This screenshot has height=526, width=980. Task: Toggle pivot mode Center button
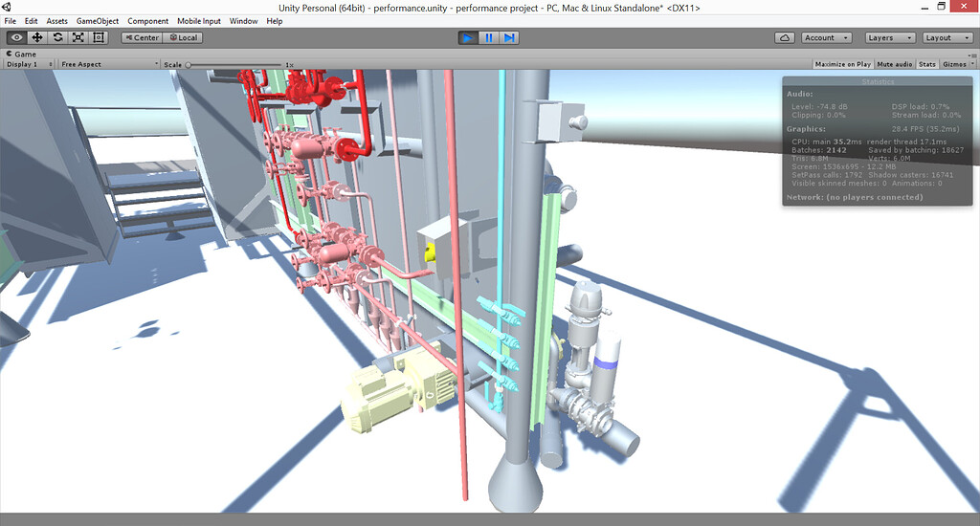point(142,37)
